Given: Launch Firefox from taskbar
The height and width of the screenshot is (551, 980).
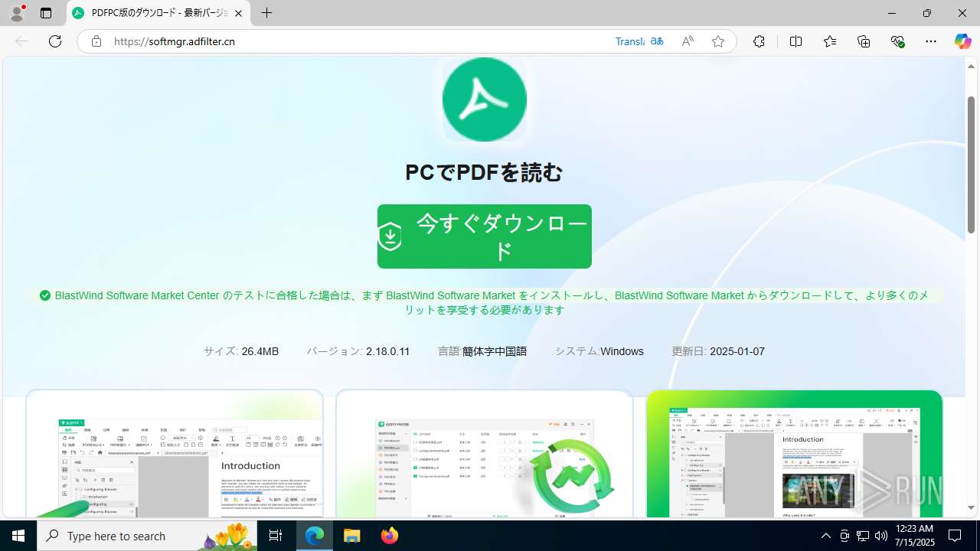Looking at the screenshot, I should [x=389, y=536].
